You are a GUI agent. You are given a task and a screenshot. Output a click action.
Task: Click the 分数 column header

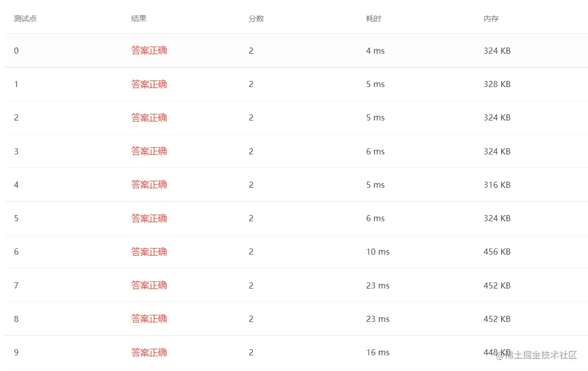point(256,19)
